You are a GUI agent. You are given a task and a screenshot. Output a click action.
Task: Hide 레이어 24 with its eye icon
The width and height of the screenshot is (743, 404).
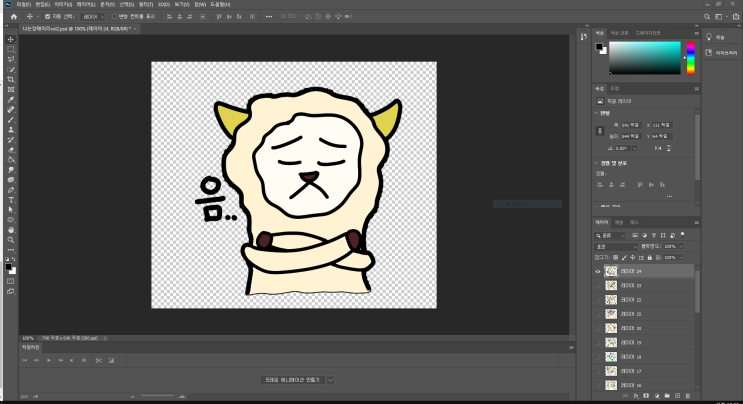click(598, 271)
